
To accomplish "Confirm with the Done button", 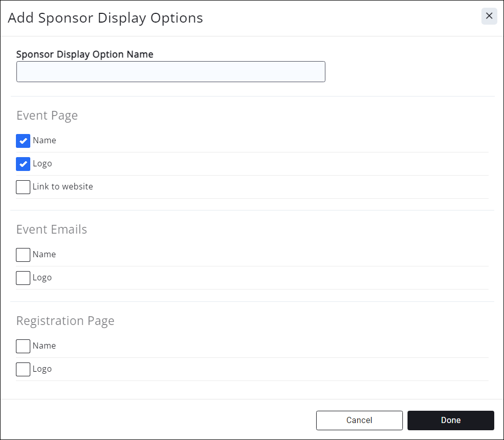I will coord(450,420).
